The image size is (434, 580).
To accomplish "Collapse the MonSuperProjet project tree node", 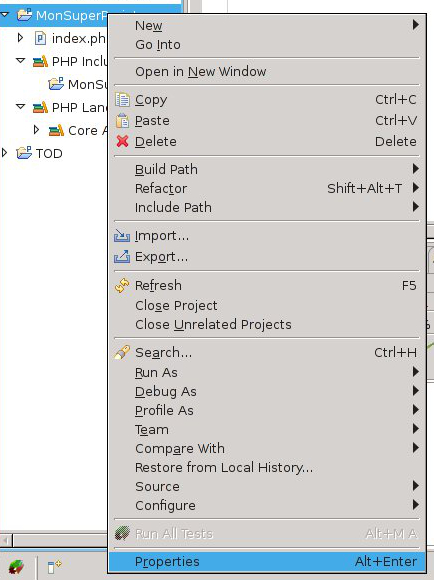I will (5, 15).
